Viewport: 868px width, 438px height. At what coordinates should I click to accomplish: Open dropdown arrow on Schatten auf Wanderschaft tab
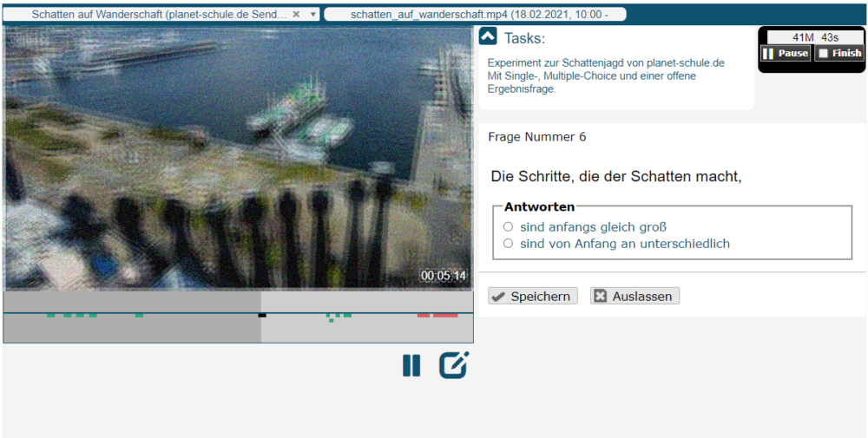click(x=312, y=15)
